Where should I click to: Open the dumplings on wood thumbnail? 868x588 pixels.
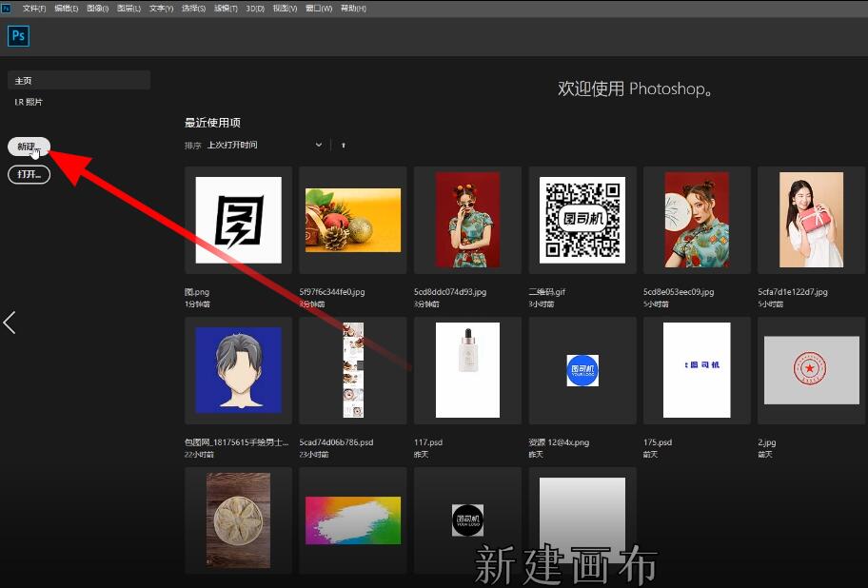click(x=238, y=519)
